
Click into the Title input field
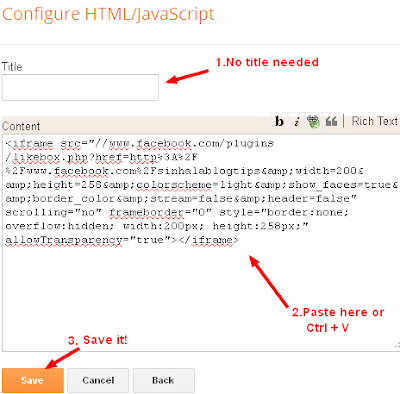pyautogui.click(x=80, y=87)
